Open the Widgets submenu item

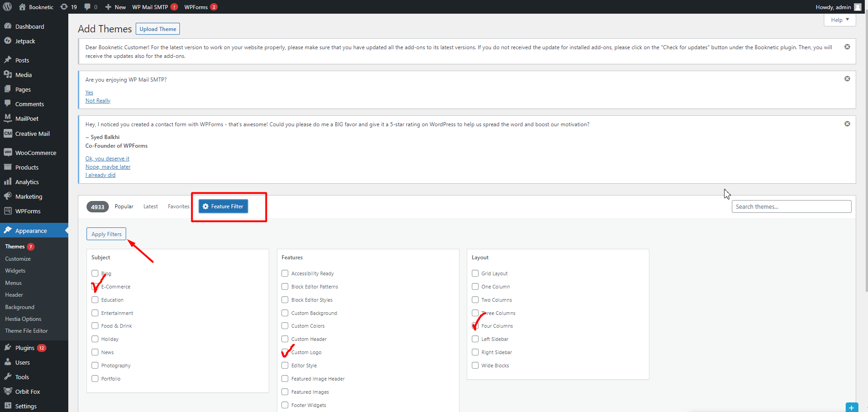(15, 271)
